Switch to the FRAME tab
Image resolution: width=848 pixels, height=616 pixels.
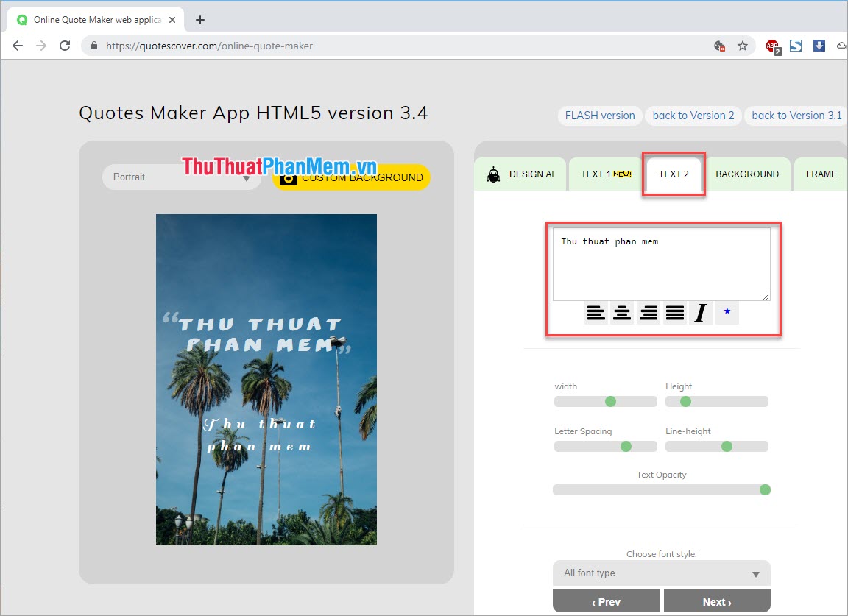tap(820, 174)
